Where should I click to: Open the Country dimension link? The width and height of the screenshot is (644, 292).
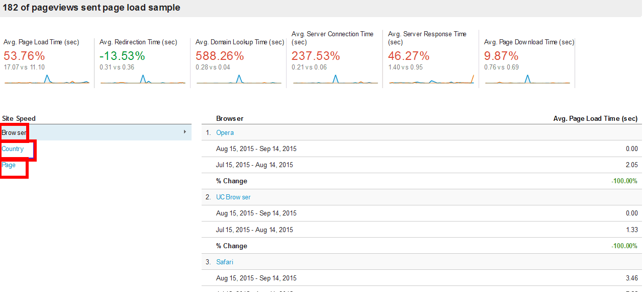(x=13, y=149)
